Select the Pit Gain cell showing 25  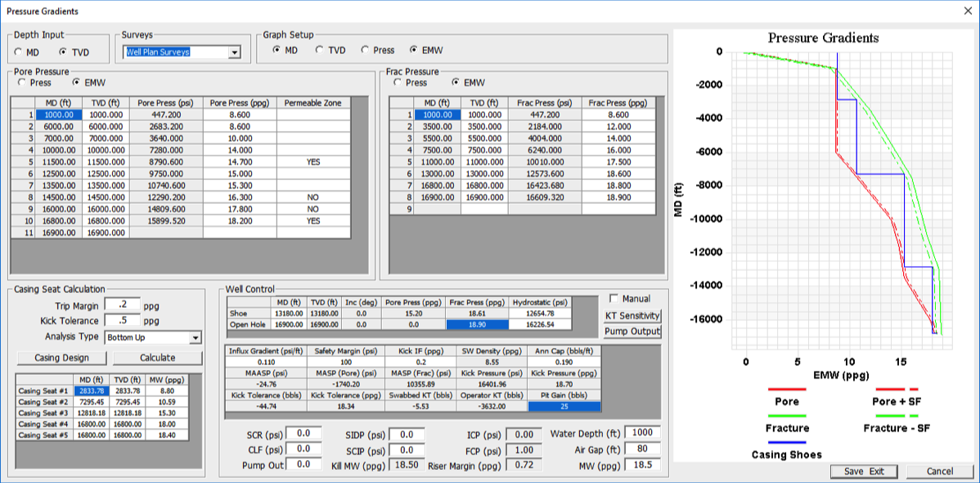(x=564, y=406)
